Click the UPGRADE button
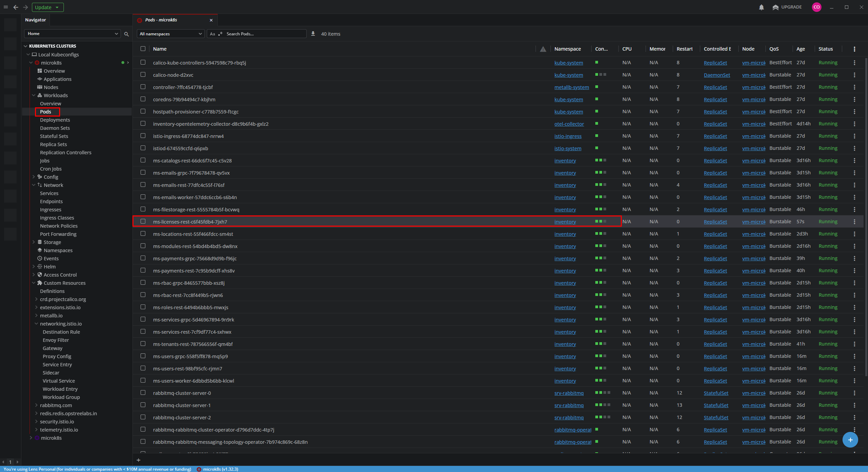Screen dimensions: 868x472 (787, 7)
